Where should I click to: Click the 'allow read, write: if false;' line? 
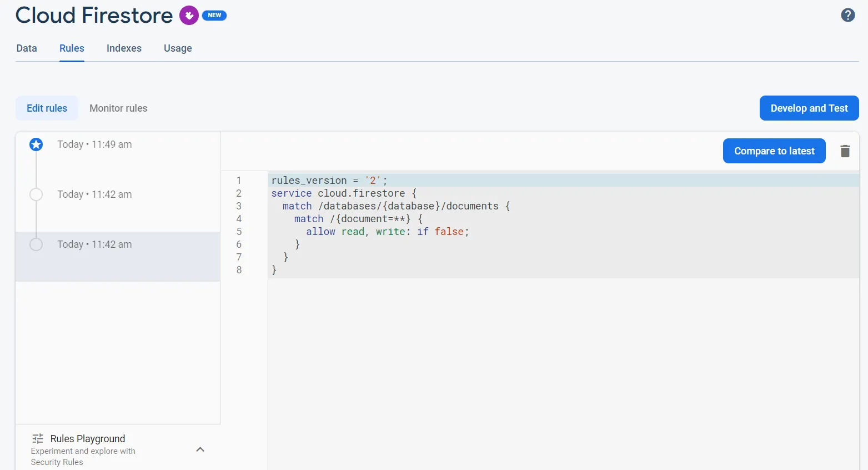click(388, 232)
